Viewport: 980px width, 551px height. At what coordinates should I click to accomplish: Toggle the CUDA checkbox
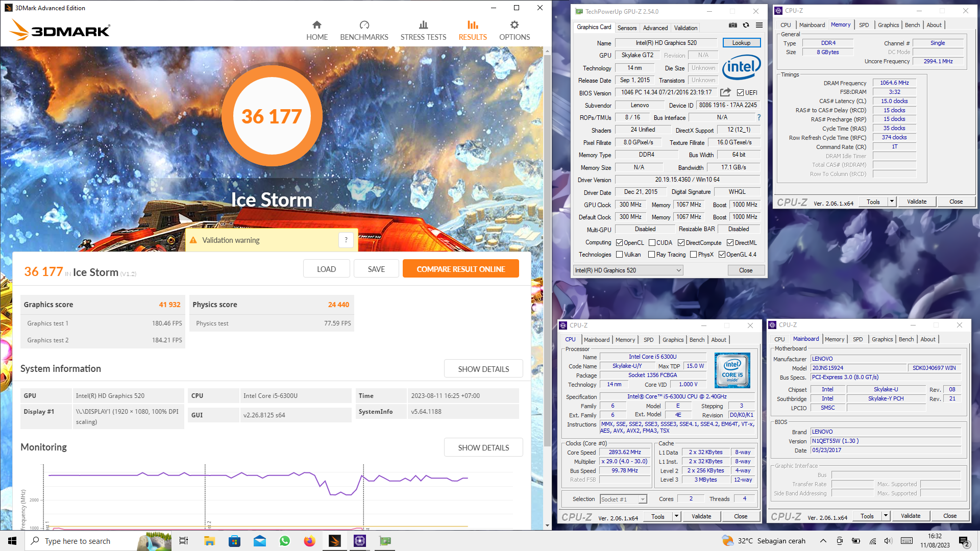coord(652,243)
